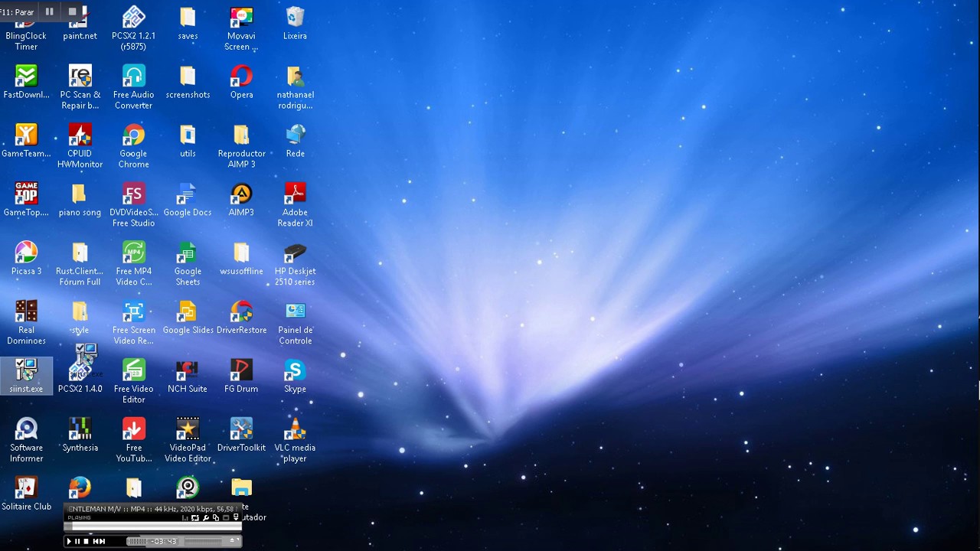Open DriverToolkit

coord(241,435)
